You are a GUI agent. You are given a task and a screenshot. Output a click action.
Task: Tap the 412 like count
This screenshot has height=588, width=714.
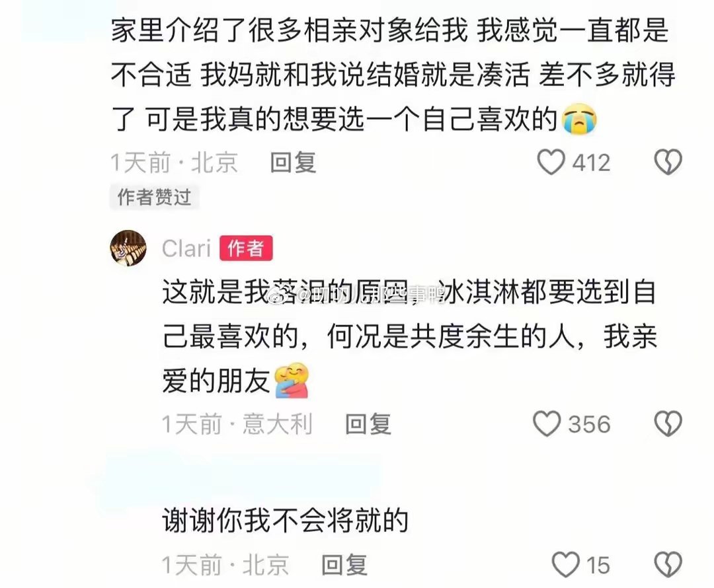591,163
